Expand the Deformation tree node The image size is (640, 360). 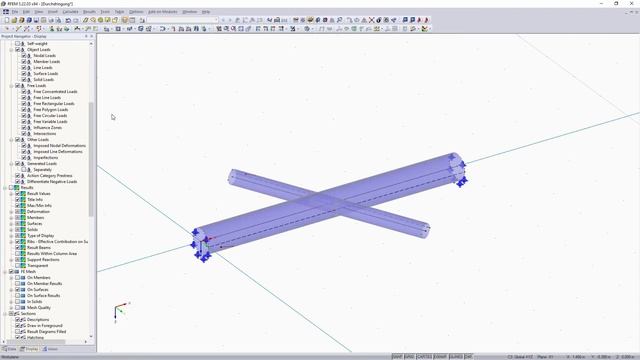click(x=11, y=212)
